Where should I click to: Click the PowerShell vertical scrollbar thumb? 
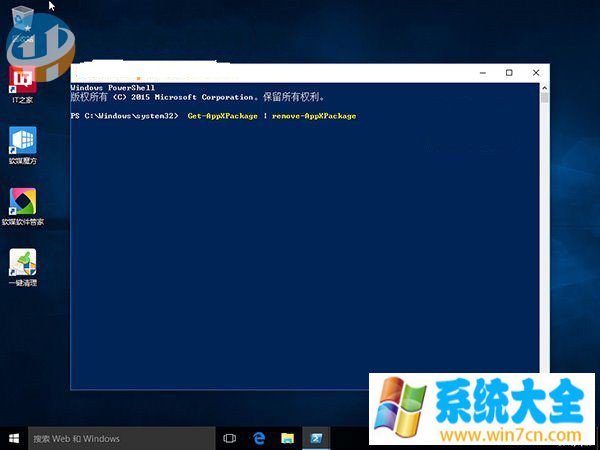pyautogui.click(x=544, y=98)
